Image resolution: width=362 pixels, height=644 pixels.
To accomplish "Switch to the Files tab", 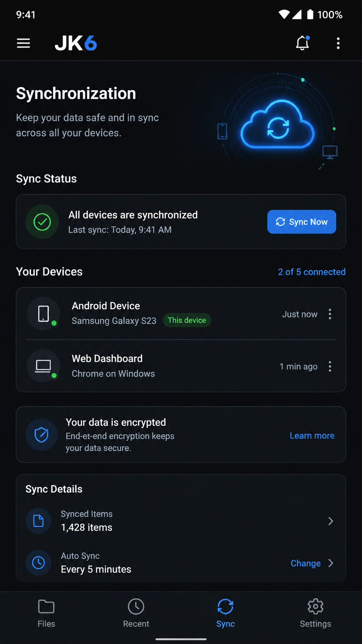I will point(46,613).
